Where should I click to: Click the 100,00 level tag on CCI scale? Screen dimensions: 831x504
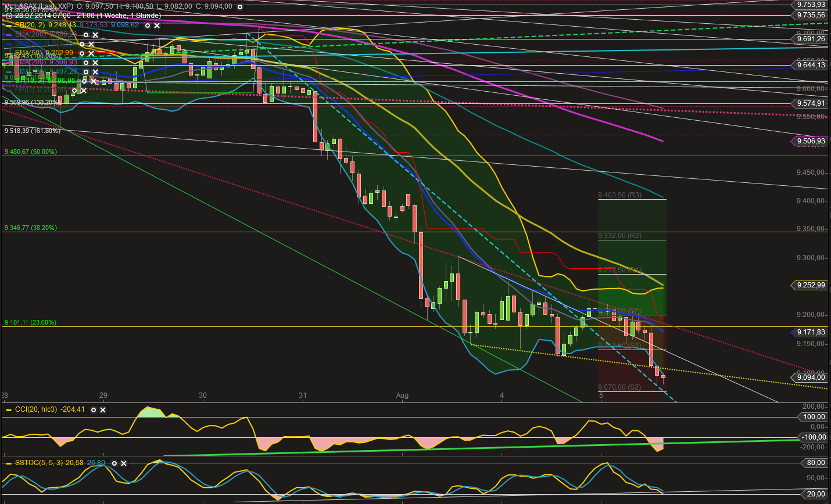pyautogui.click(x=814, y=417)
